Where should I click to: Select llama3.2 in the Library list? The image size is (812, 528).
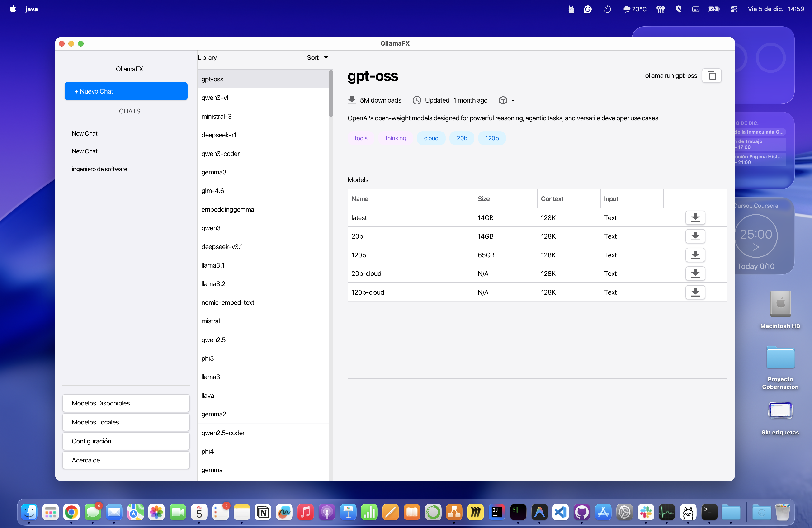[263, 284]
